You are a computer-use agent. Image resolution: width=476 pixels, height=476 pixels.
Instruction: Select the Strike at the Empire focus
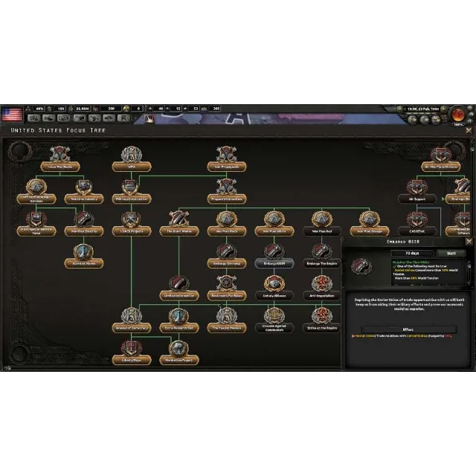322,322
